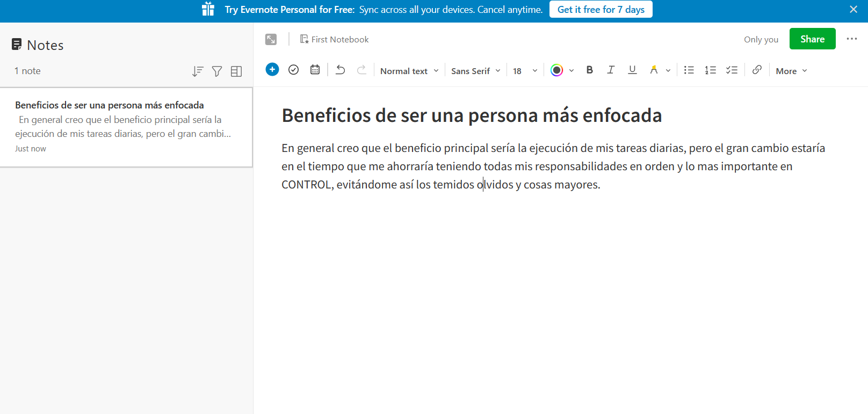Screen dimensions: 868x414
Task: Expand the font color arrow
Action: (572, 71)
